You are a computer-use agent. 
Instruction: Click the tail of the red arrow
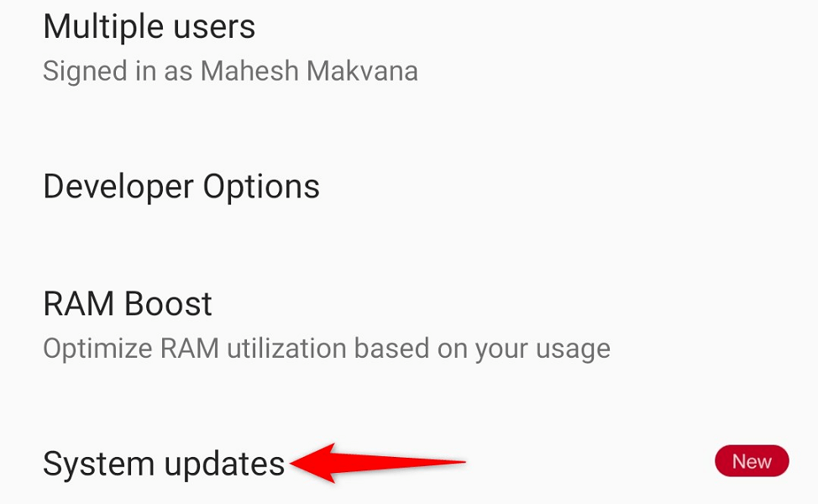click(x=438, y=462)
